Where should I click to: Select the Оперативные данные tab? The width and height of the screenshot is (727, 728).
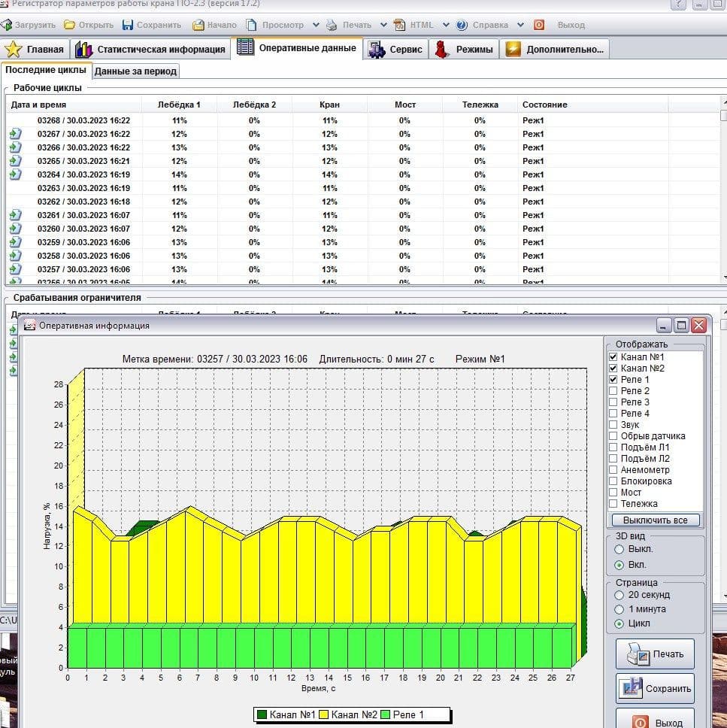tap(297, 48)
